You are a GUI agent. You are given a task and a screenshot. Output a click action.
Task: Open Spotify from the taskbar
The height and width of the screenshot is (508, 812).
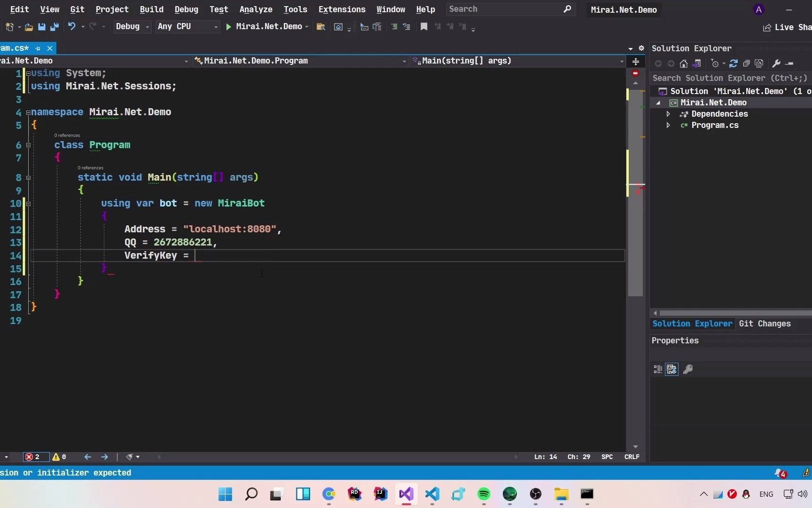(484, 494)
